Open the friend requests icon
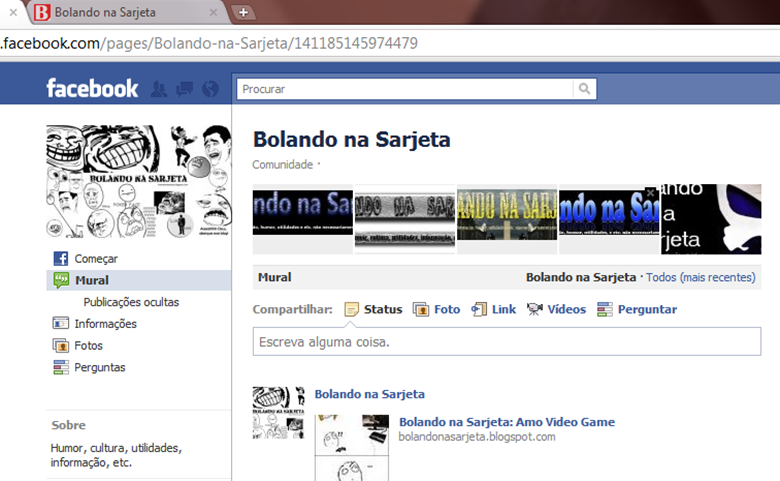This screenshot has width=780, height=481. tap(159, 89)
